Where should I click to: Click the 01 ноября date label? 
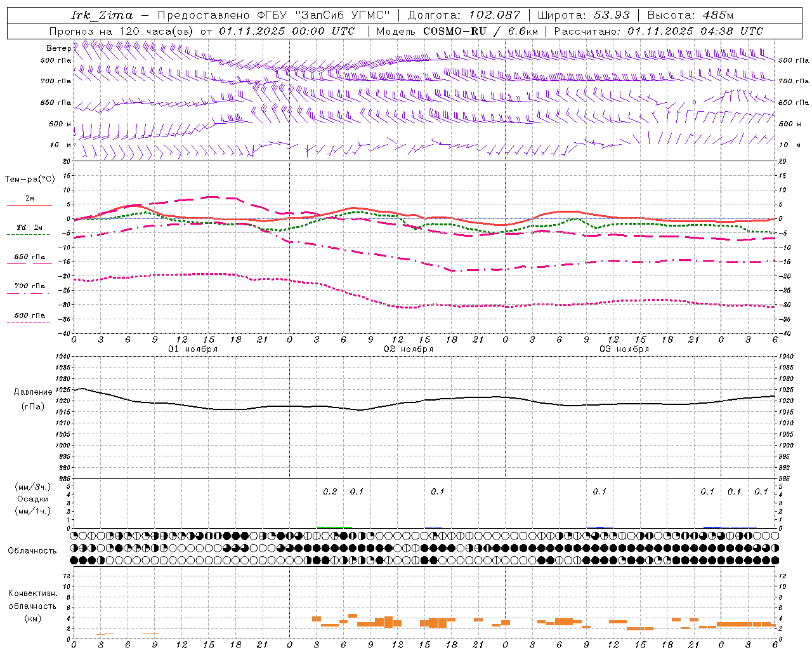pos(193,349)
